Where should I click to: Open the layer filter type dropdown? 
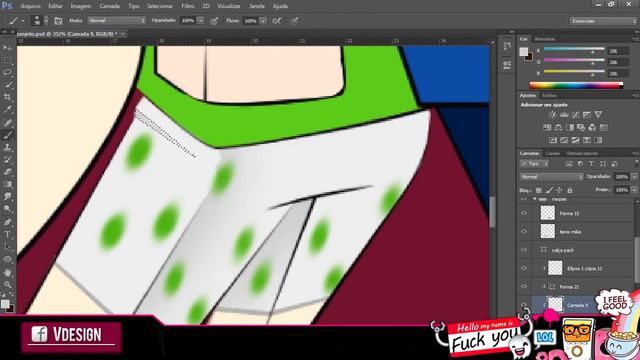pyautogui.click(x=534, y=164)
